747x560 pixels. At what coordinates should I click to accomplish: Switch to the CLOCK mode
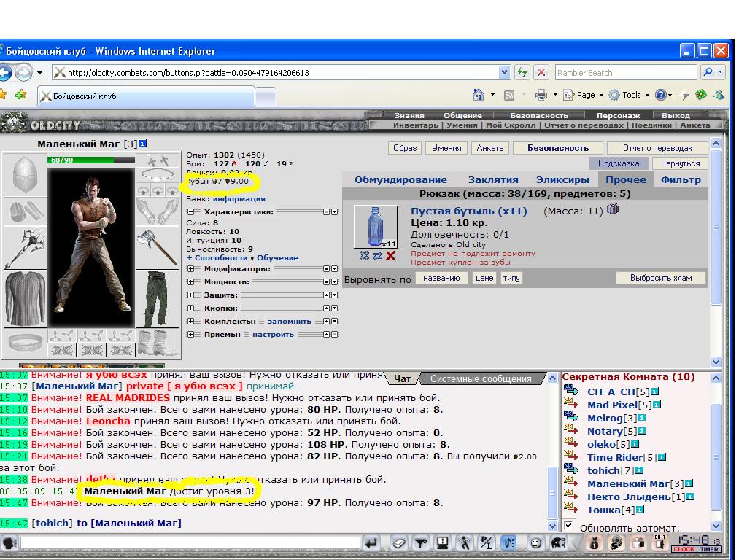pos(684,549)
